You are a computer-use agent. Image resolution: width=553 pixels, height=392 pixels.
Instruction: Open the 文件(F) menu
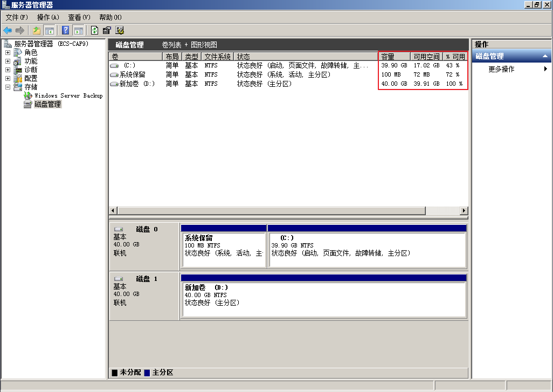[17, 17]
